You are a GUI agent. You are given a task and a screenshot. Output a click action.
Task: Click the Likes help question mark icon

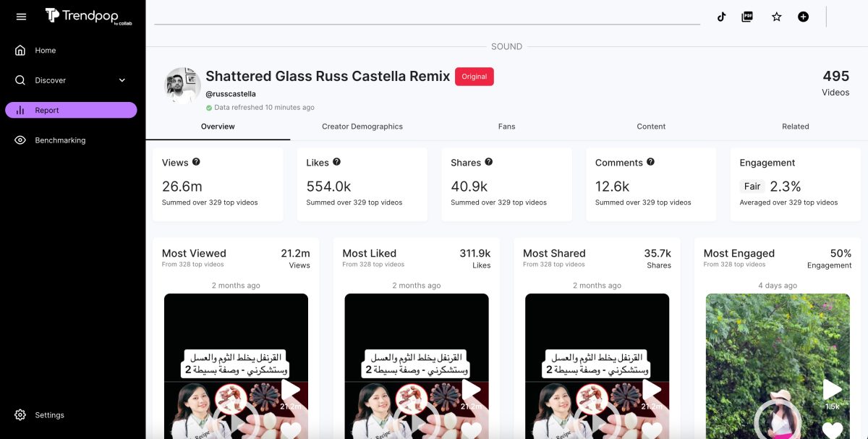point(336,162)
